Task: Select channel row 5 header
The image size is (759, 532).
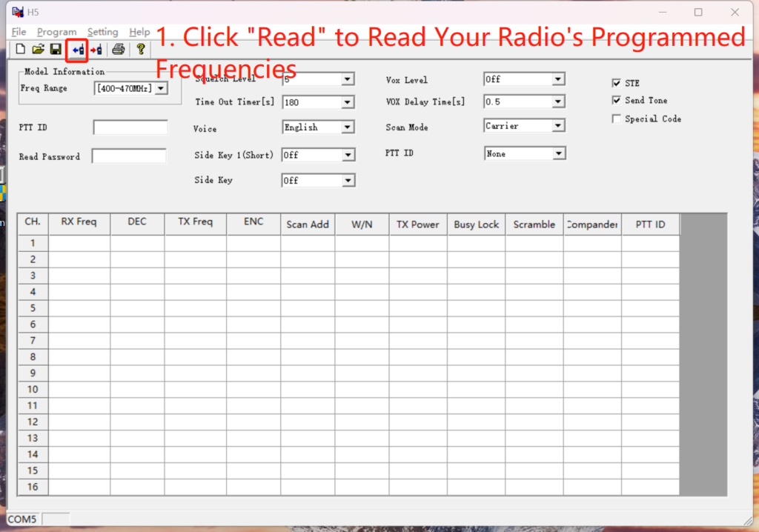Action: click(33, 308)
